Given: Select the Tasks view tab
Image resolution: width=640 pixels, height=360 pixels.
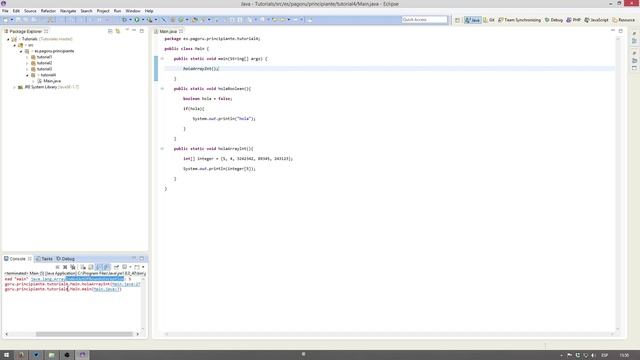Looking at the screenshot, I should coord(44,259).
